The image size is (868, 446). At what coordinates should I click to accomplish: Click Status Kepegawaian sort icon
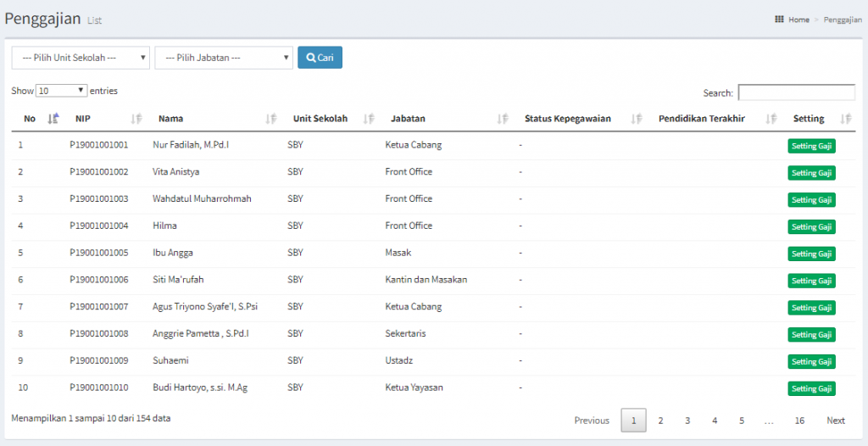pos(637,119)
